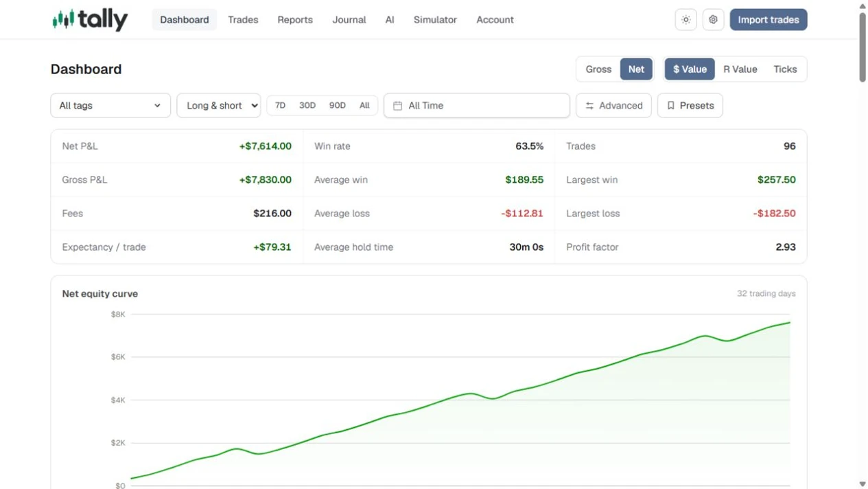Open the Reports page
This screenshot has height=489, width=868.
coord(295,20)
